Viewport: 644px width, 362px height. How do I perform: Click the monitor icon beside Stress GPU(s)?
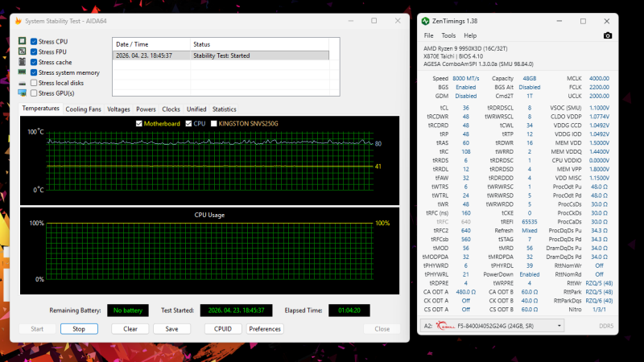(23, 93)
